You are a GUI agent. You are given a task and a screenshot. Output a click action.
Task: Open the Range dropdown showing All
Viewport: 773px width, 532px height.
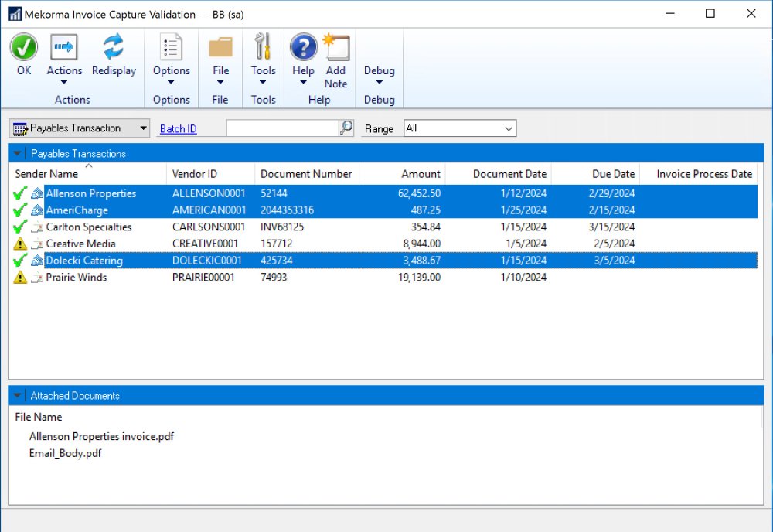coord(460,128)
